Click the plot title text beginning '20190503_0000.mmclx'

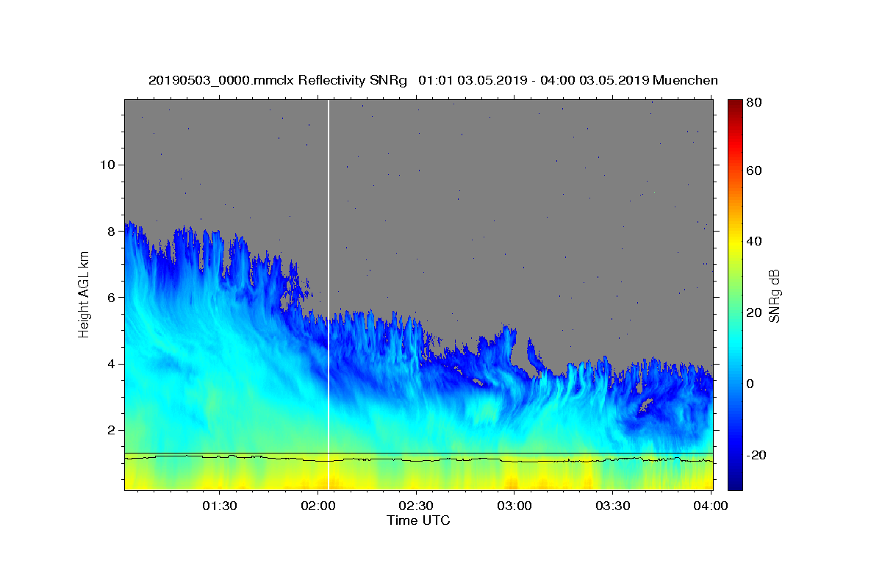(x=433, y=80)
